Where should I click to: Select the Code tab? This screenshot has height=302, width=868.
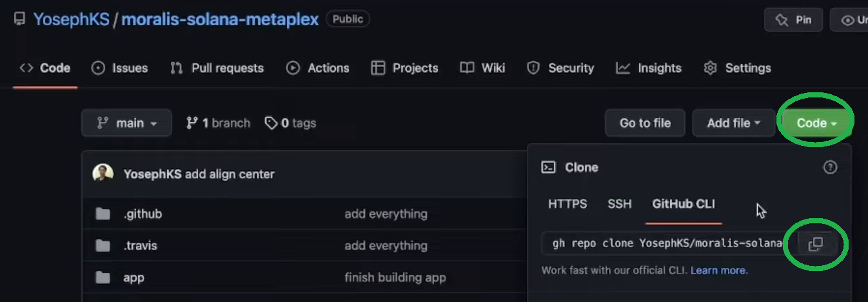click(x=44, y=68)
